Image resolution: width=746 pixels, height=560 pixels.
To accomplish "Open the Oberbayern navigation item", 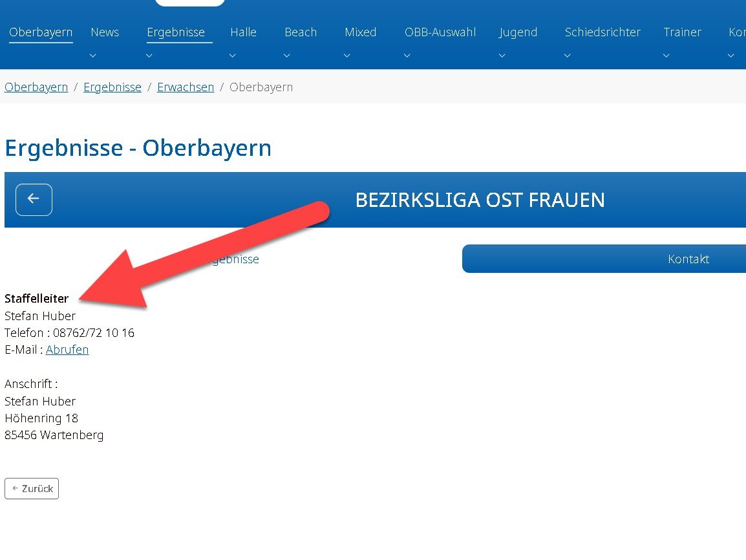I will (41, 32).
